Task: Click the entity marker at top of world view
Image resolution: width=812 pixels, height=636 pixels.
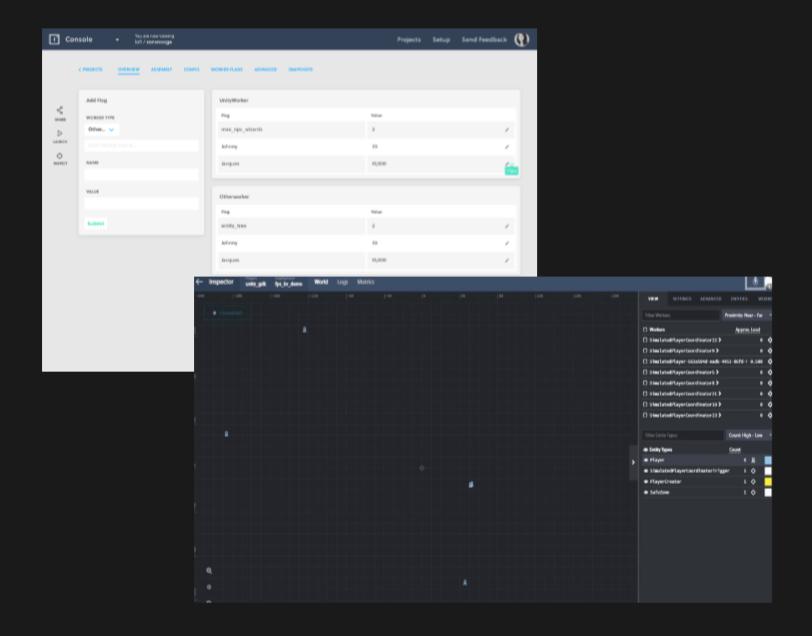Action: (304, 329)
